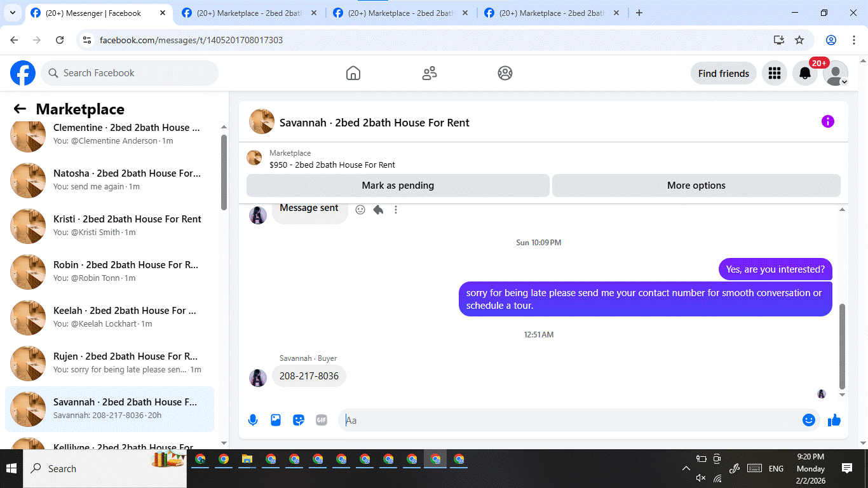Choose a sticker icon
Screen dimensions: 868x488
tap(299, 420)
